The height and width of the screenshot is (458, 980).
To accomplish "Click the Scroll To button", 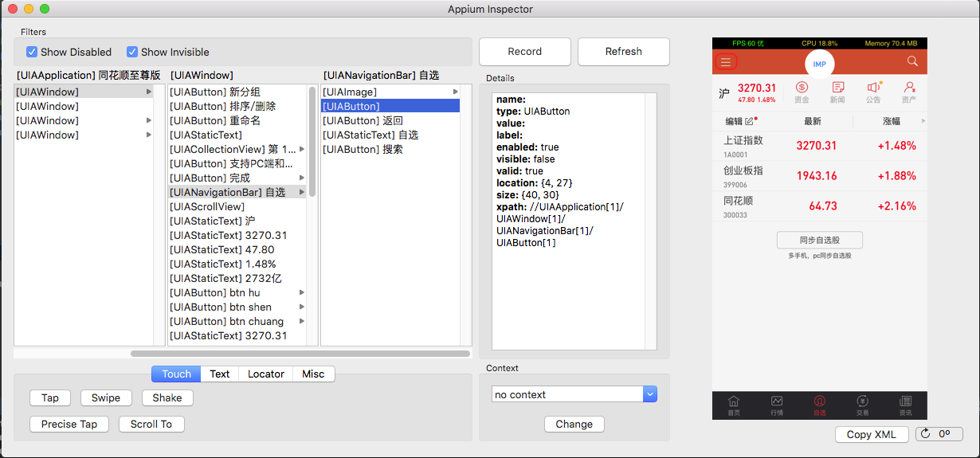I will 151,424.
